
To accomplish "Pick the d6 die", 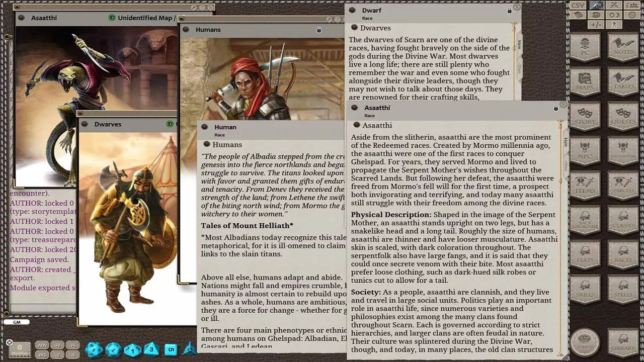I will [x=171, y=349].
